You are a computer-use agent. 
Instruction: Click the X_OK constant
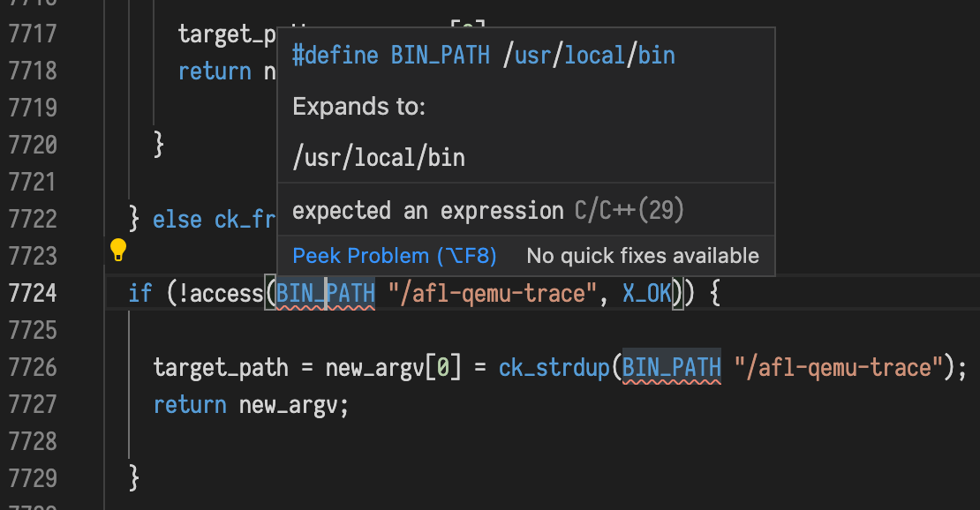(646, 293)
